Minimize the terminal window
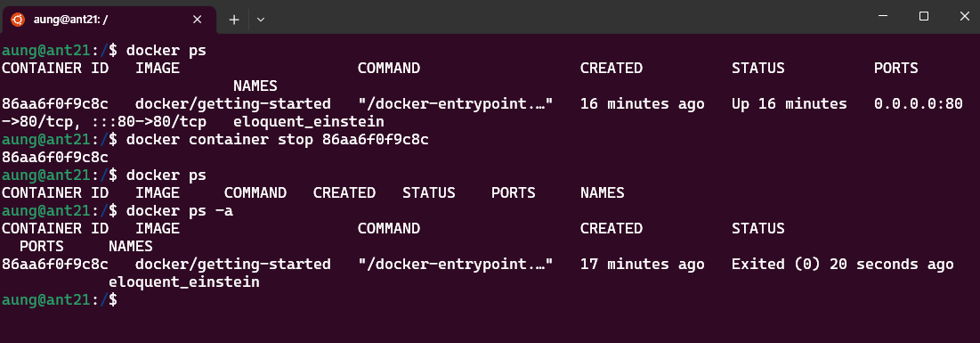This screenshot has width=980, height=343. pos(883,16)
